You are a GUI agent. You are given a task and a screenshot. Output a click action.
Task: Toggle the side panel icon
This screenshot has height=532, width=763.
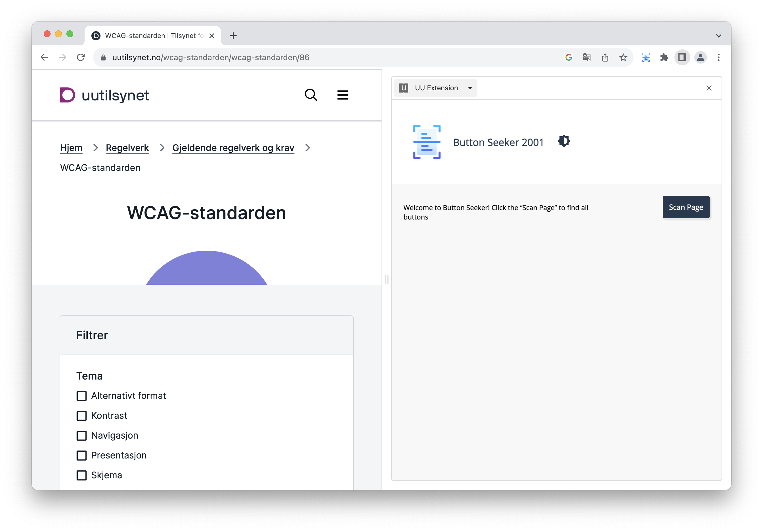(682, 57)
